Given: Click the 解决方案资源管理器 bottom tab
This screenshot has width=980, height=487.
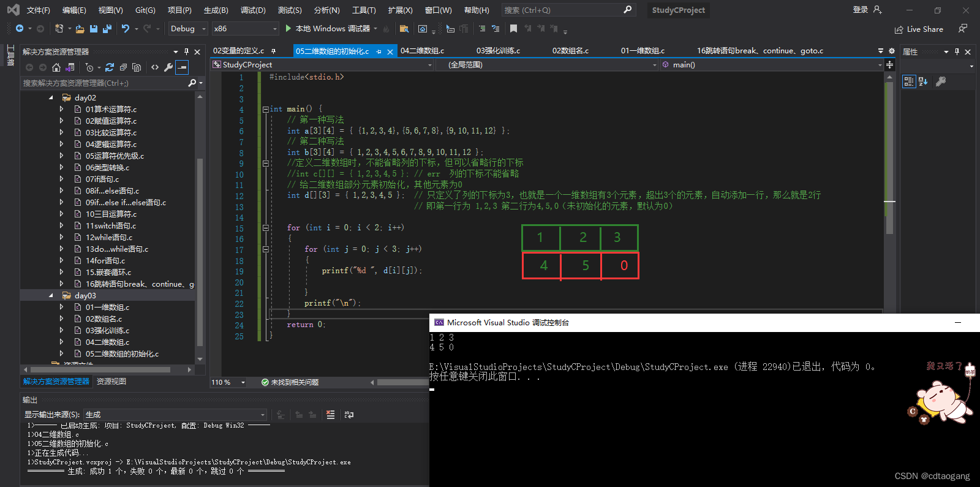Looking at the screenshot, I should [56, 382].
